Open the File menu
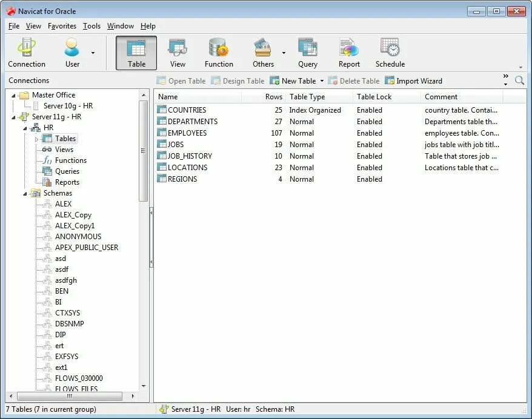Image resolution: width=532 pixels, height=419 pixels. click(x=14, y=26)
